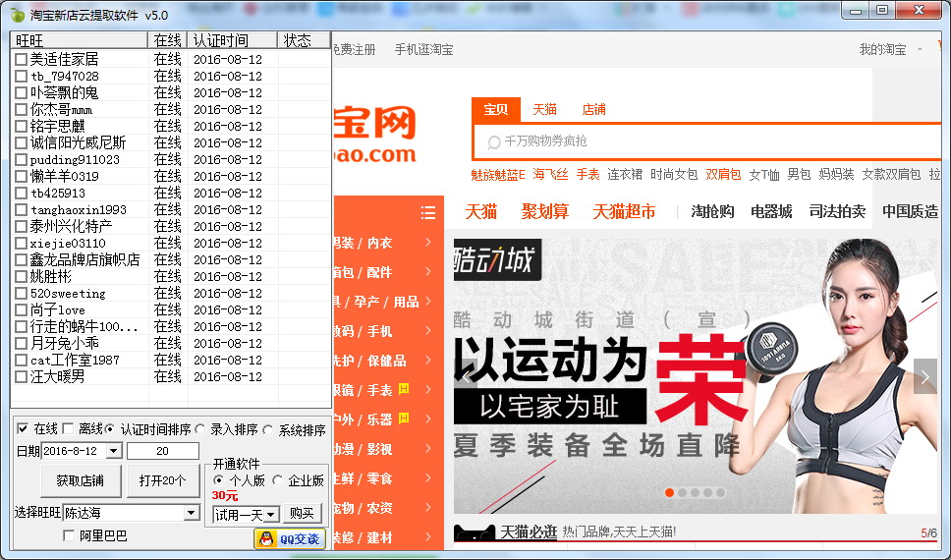Open the 手机逛淘宝 link
This screenshot has width=951, height=560.
[424, 50]
